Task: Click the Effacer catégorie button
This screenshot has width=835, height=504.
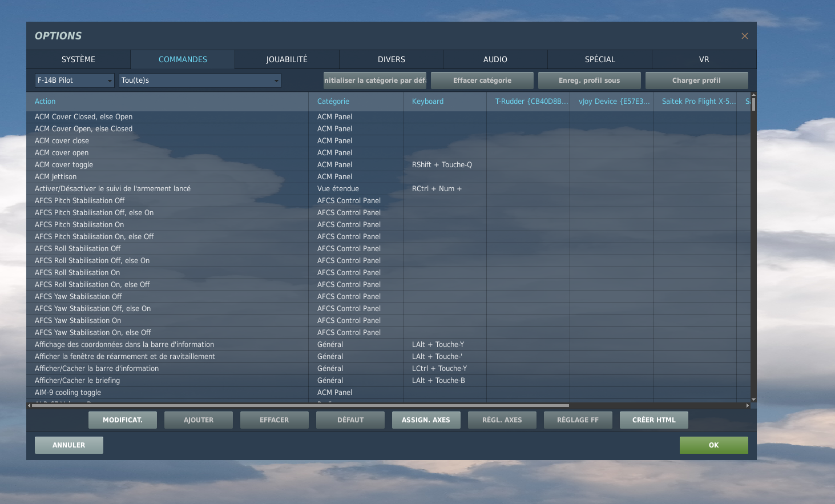Action: click(x=482, y=80)
